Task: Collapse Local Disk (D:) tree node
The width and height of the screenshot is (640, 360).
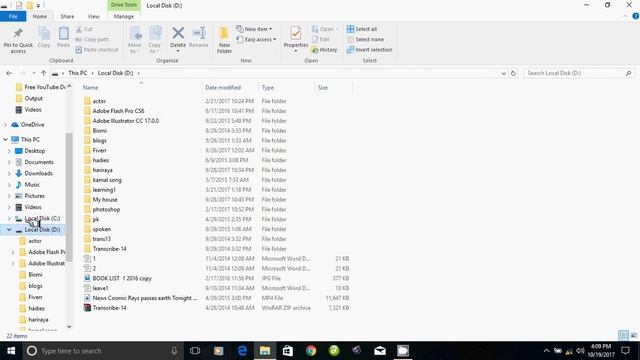Action: pos(9,230)
